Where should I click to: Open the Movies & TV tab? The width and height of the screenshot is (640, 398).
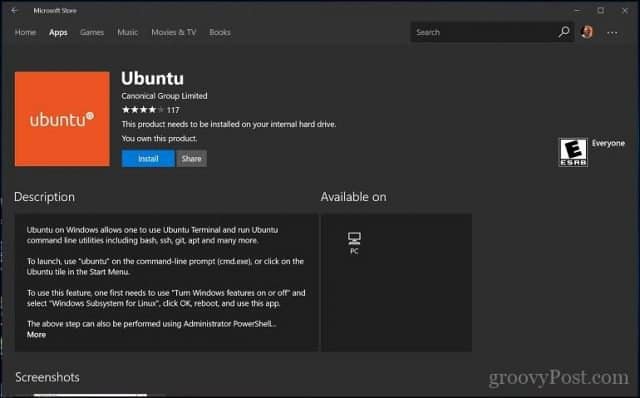(x=173, y=32)
